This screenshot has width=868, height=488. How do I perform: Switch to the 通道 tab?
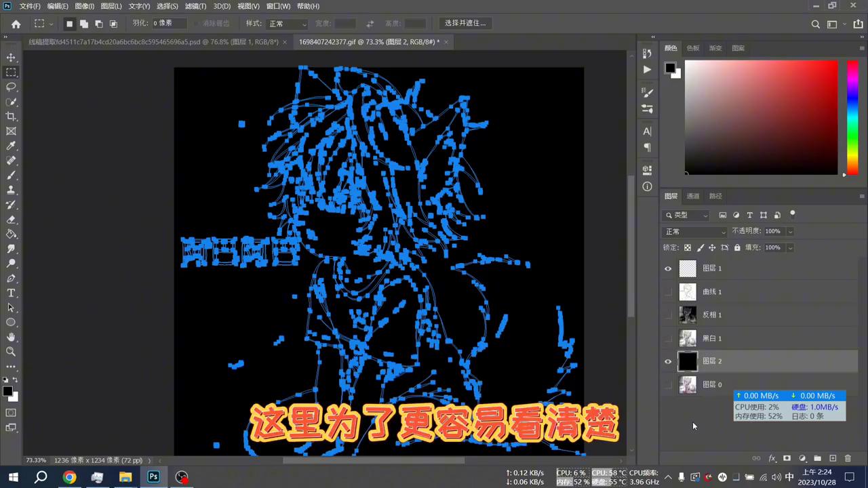692,196
